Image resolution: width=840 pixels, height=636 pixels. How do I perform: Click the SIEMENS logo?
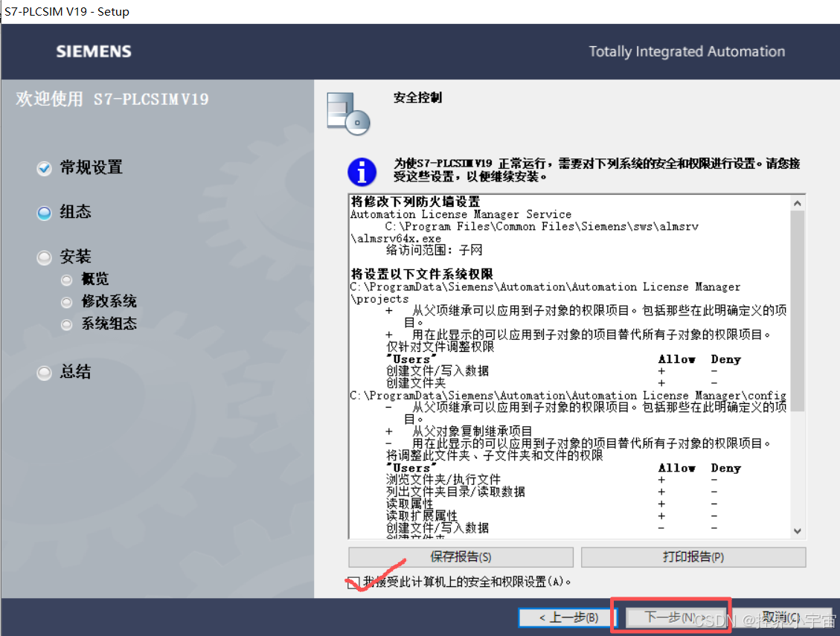pyautogui.click(x=94, y=51)
